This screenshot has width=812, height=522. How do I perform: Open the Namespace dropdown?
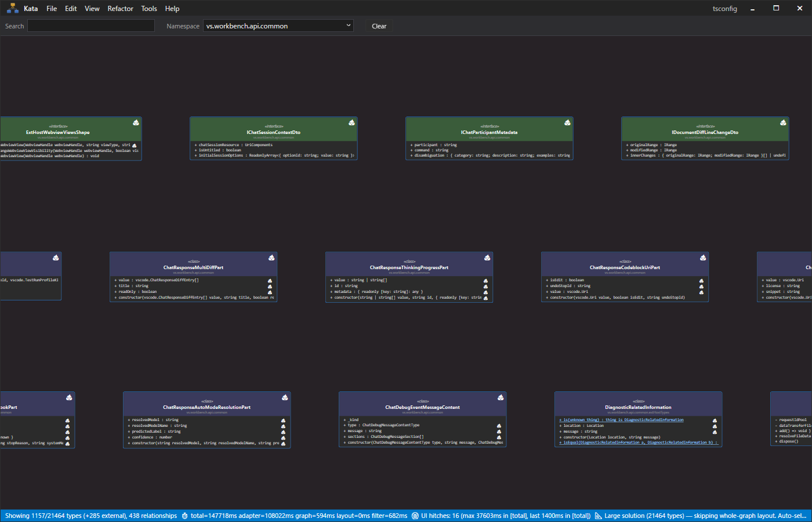pyautogui.click(x=278, y=26)
